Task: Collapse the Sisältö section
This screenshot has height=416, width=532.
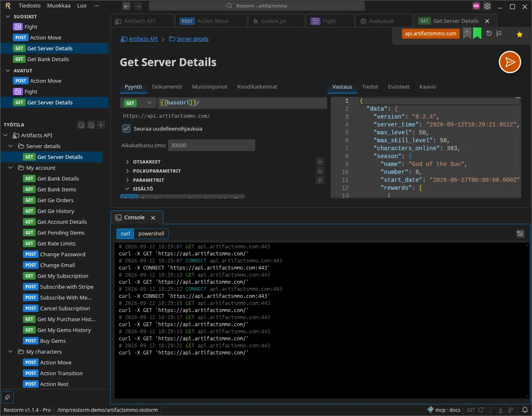Action: pyautogui.click(x=127, y=189)
